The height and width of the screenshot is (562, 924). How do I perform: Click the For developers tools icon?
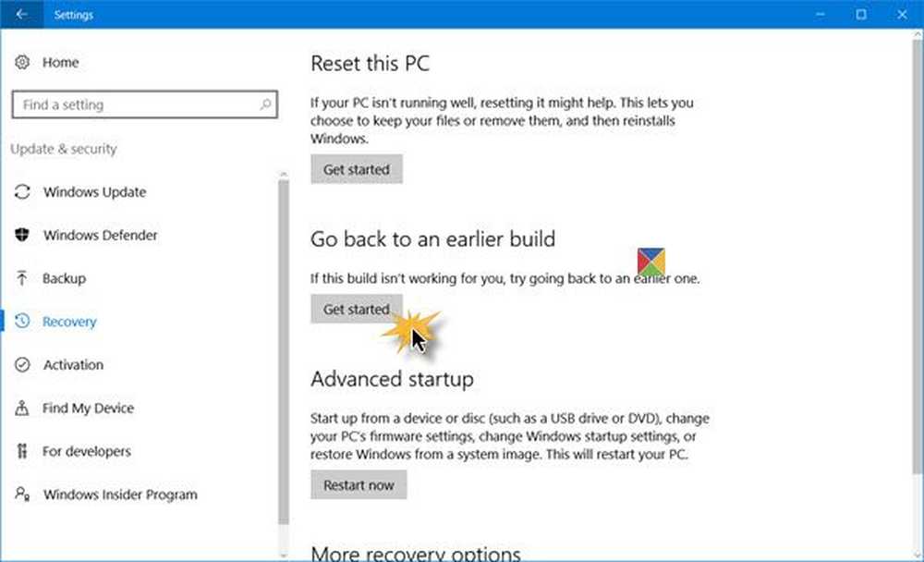(x=22, y=452)
